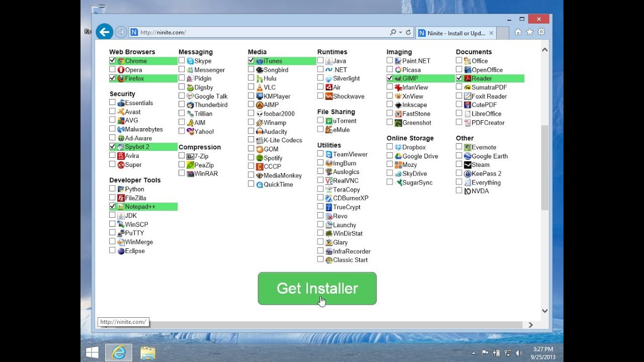Click the Steam icon under Other
The height and width of the screenshot is (362, 644).
click(x=467, y=165)
